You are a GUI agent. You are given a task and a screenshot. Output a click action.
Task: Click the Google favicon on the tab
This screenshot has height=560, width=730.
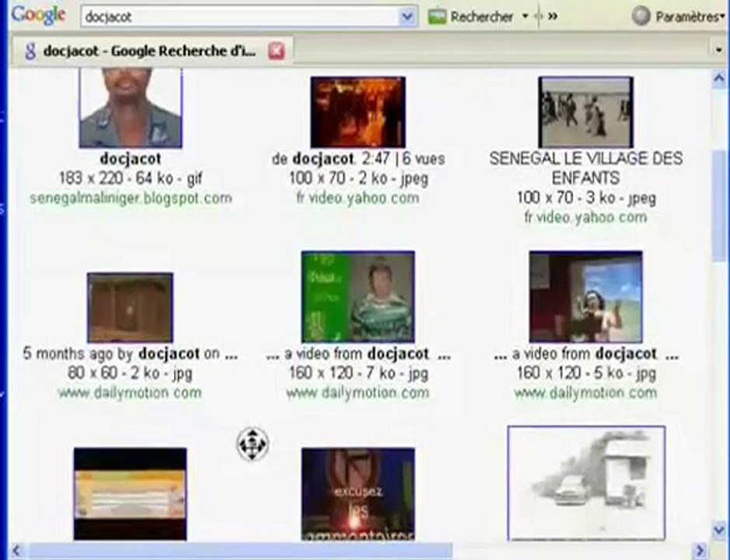click(30, 51)
